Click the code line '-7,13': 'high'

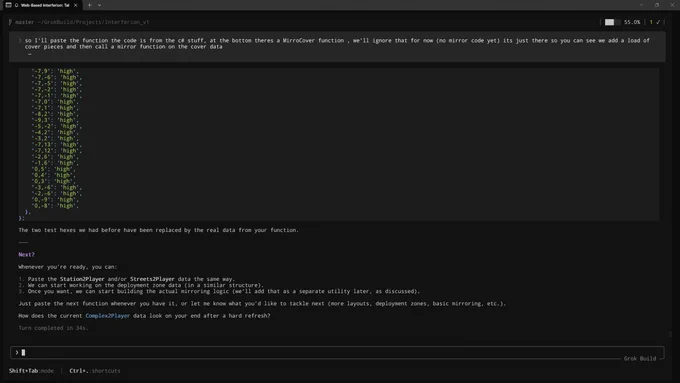click(57, 144)
